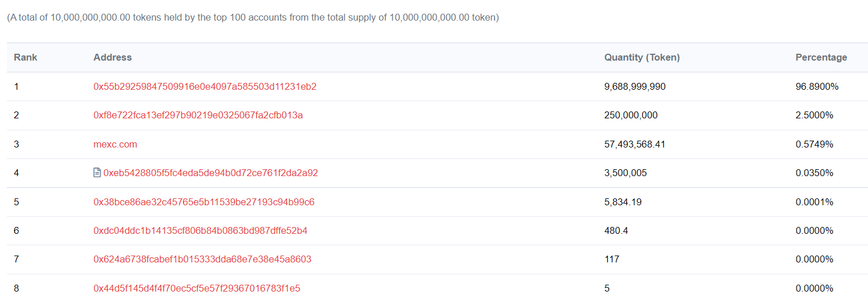Select the 250,000,000 quantity cell
This screenshot has width=868, height=303.
click(x=631, y=115)
